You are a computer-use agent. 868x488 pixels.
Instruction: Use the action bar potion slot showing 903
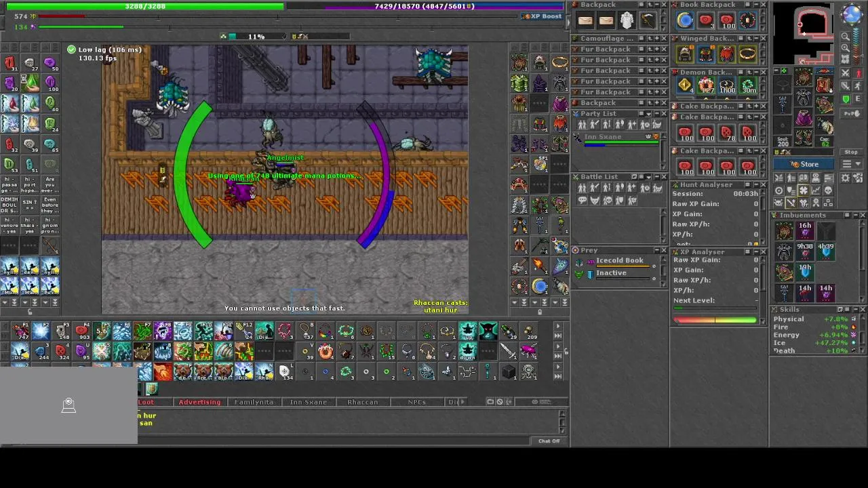[81, 331]
